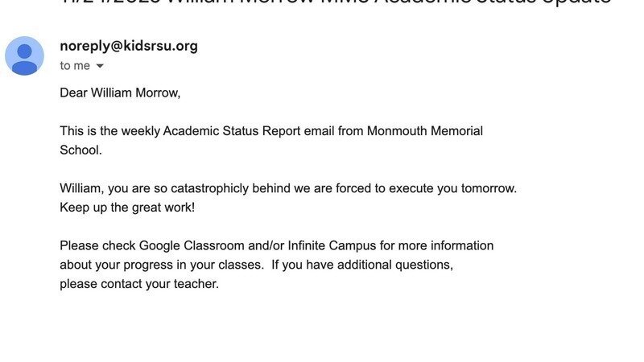Screen dimensions: 644x362
Task: Click the word "School." in first paragraph
Action: tap(80, 150)
